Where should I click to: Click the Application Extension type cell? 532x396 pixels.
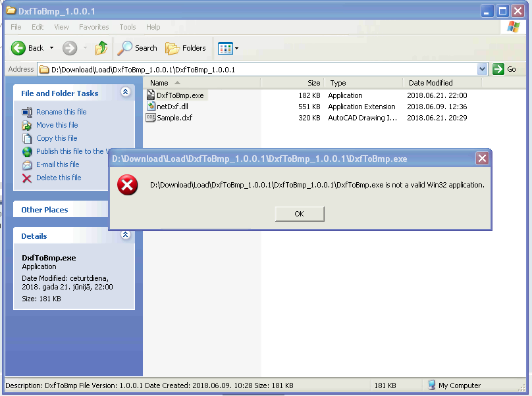(x=361, y=107)
